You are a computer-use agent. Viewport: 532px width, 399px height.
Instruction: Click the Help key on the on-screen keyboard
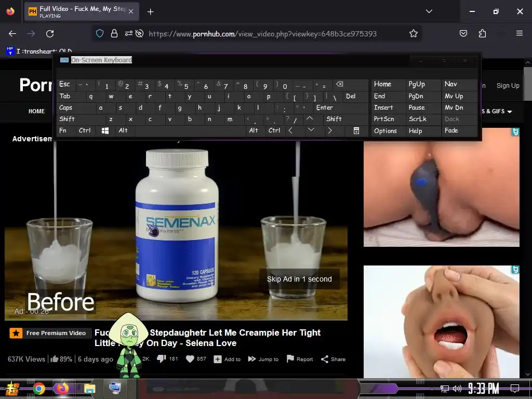423,130
